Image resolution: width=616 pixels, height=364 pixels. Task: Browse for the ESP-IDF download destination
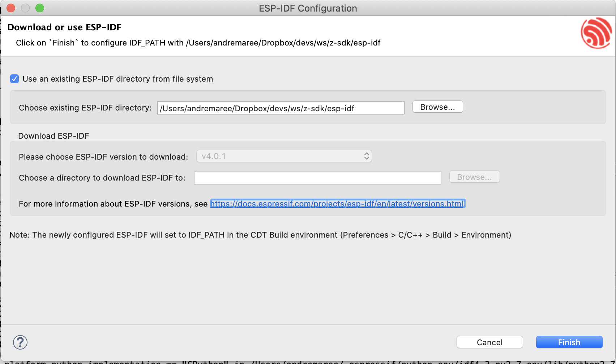[474, 177]
